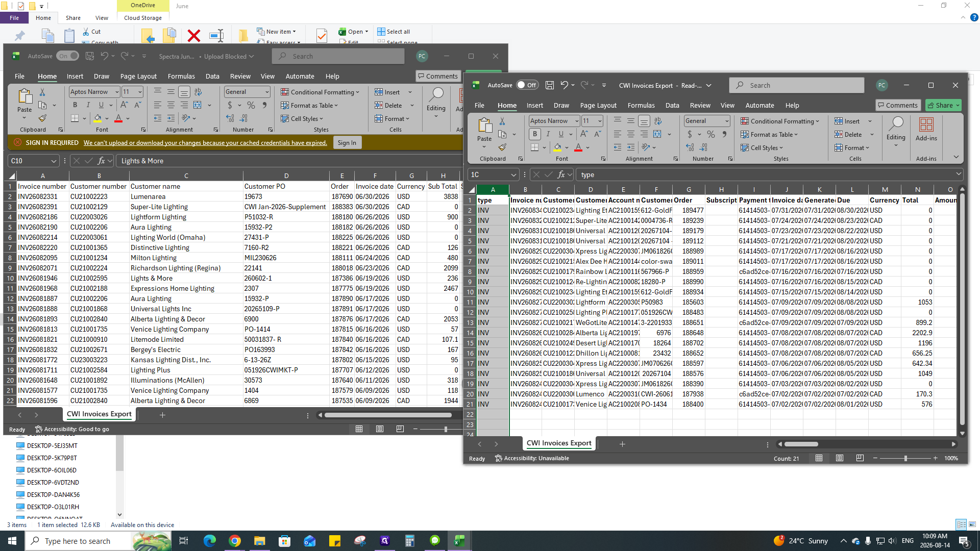Open Formulas tab in CWI Invoices Export window

(641, 105)
